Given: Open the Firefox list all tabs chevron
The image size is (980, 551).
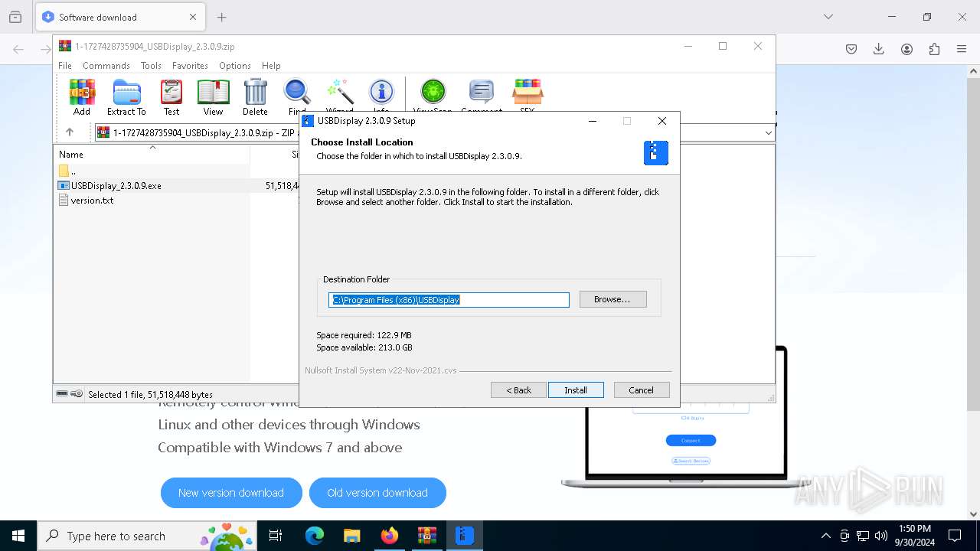Looking at the screenshot, I should (828, 17).
